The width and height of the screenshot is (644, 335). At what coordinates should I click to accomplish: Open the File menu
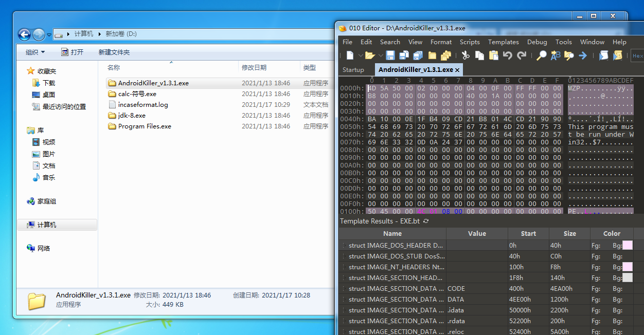coord(347,42)
